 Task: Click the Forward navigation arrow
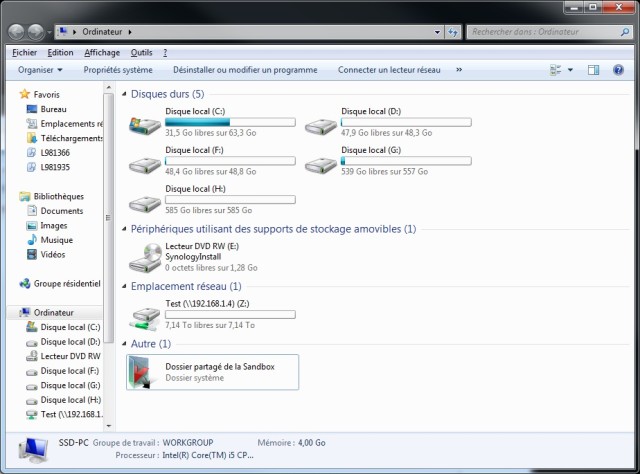point(36,32)
